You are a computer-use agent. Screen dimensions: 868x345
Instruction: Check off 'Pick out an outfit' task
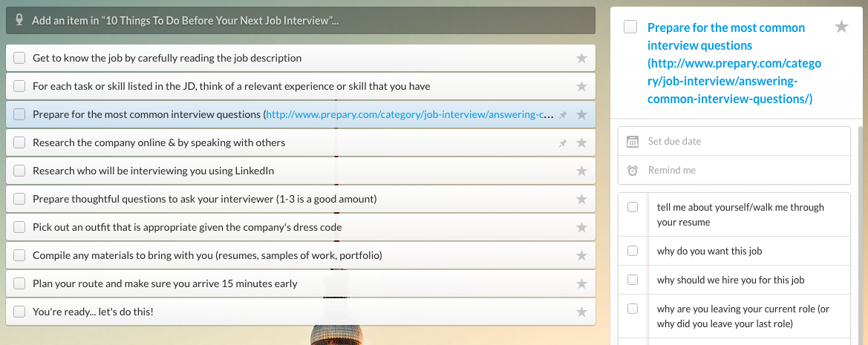pos(19,227)
